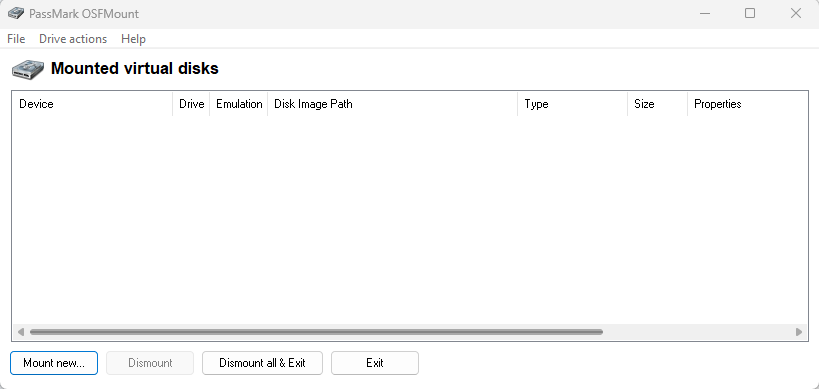819x389 pixels.
Task: Open the Help menu
Action: (133, 39)
